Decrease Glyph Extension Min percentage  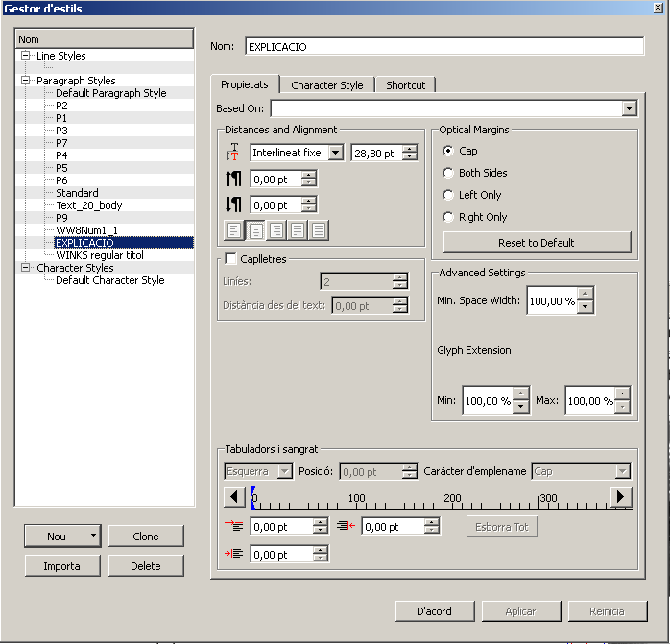520,406
